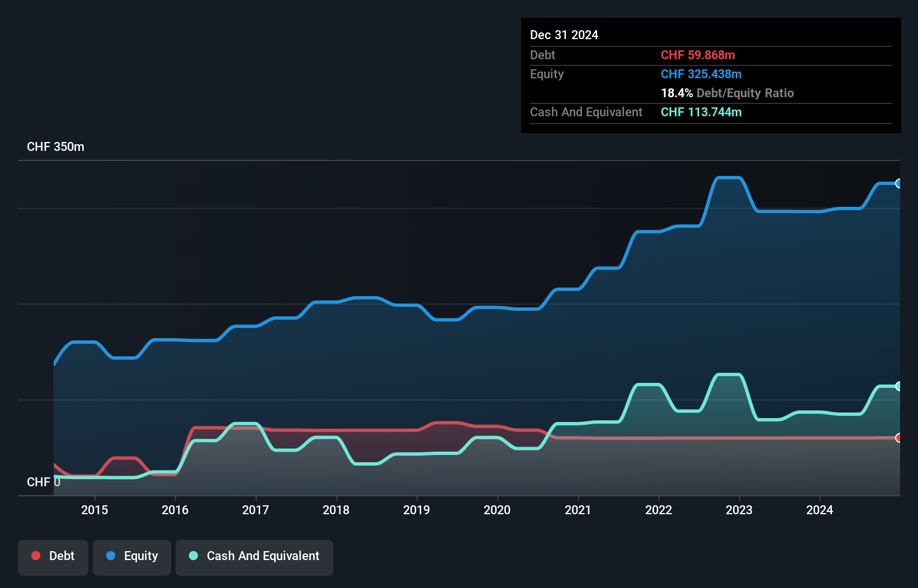Click the red Debt legend dot
Image resolution: width=918 pixels, height=588 pixels.
[x=35, y=556]
